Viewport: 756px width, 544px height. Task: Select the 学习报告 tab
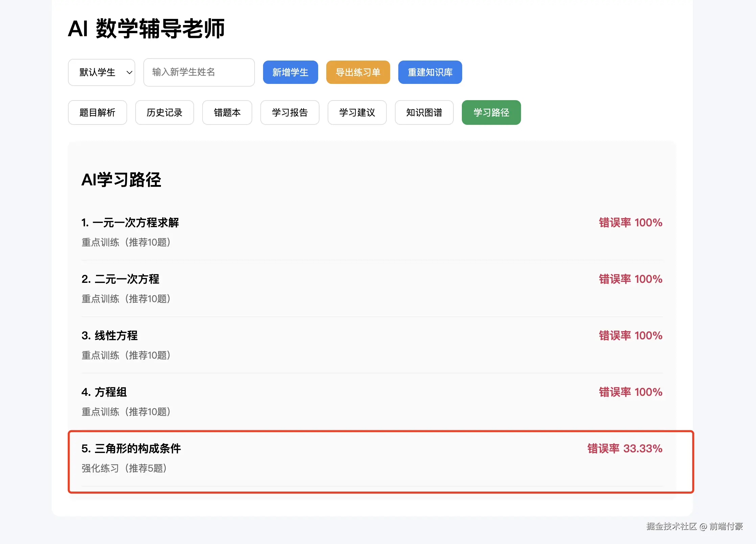pyautogui.click(x=289, y=113)
